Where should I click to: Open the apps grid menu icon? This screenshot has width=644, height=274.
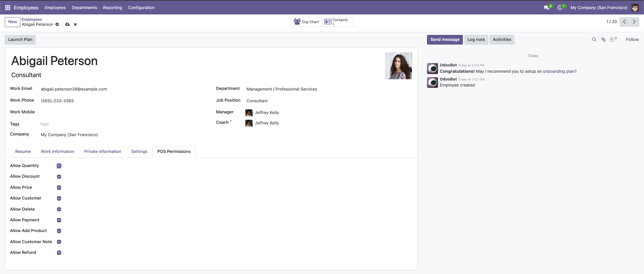coord(8,7)
